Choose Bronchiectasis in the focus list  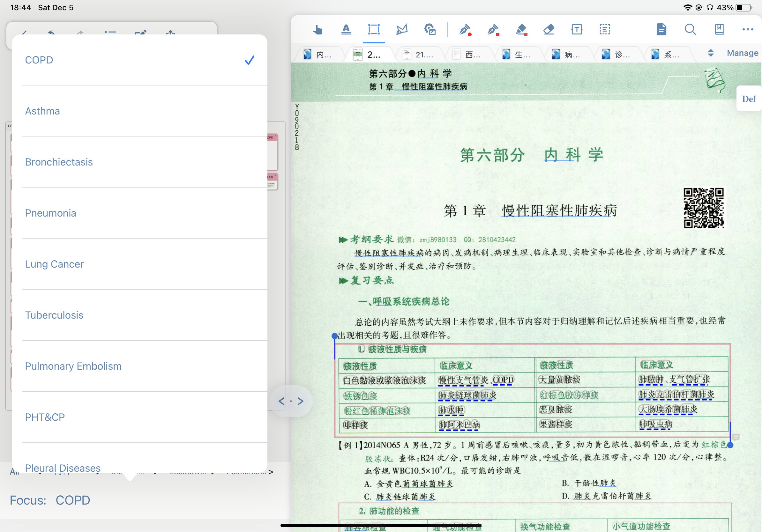tap(140, 162)
